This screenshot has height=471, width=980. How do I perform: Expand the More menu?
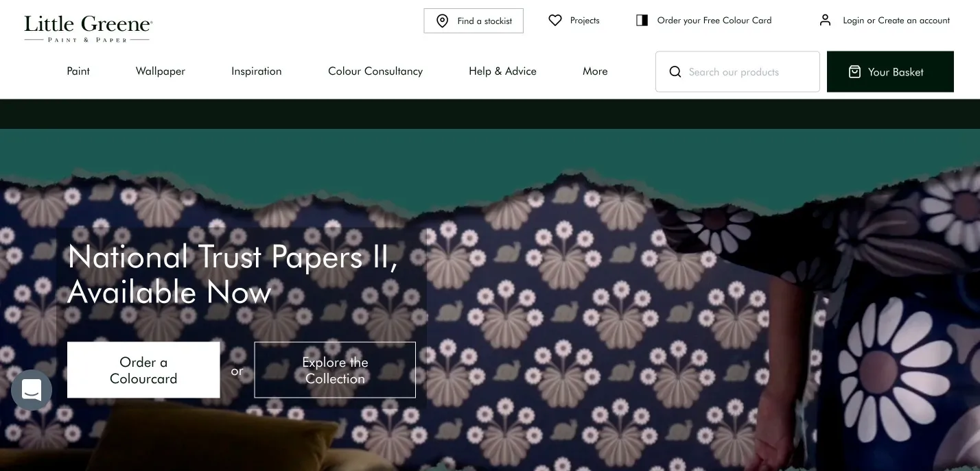pos(595,71)
